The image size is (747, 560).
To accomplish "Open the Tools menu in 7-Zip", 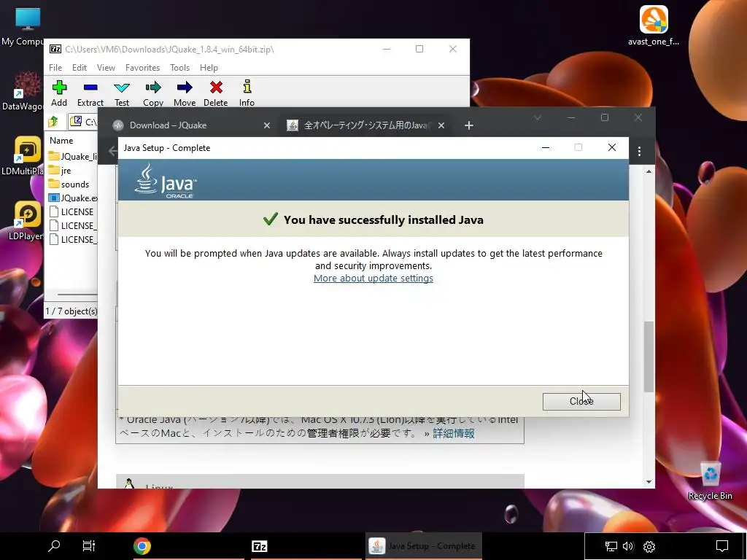I will (179, 68).
